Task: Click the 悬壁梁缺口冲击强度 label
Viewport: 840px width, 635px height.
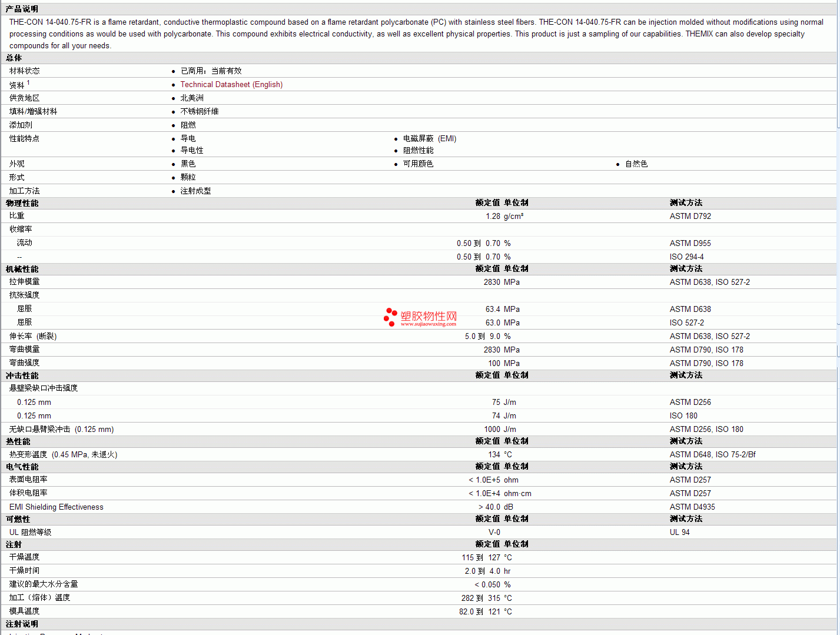Action: click(x=44, y=388)
